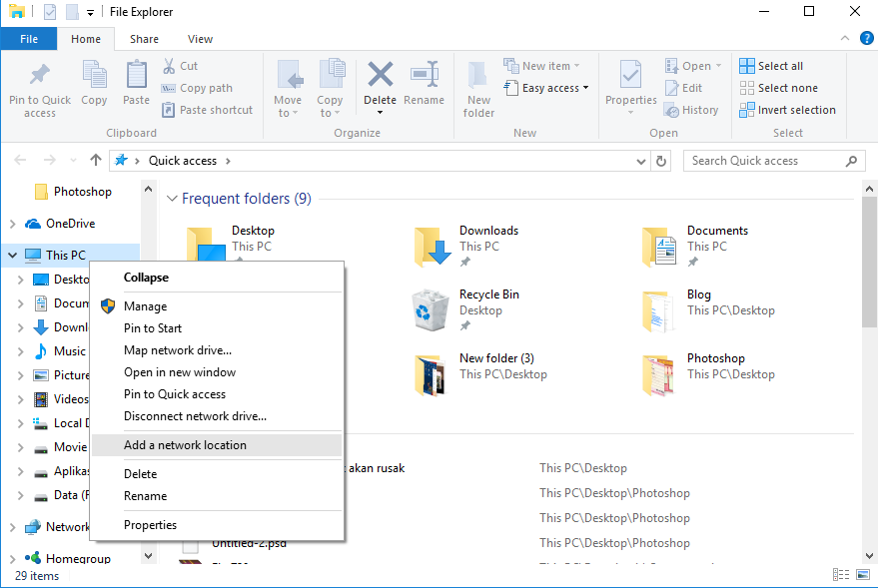Click the Copy path icon
This screenshot has height=588, width=878.
pos(169,88)
